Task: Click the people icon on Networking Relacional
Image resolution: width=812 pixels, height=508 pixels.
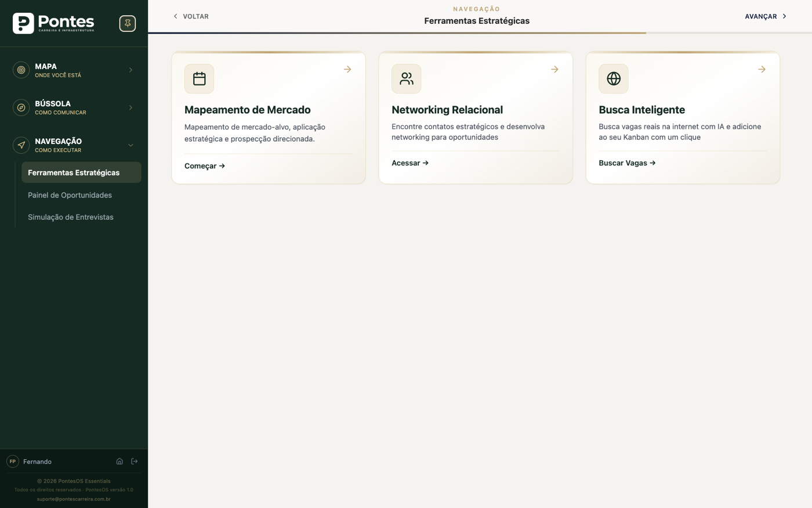Action: (406, 78)
